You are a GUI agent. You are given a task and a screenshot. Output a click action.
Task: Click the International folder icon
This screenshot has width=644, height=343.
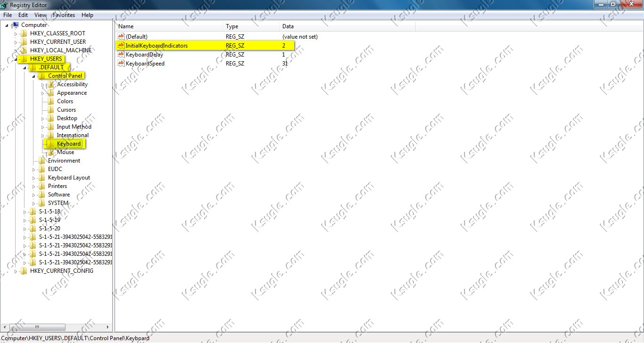click(x=51, y=135)
